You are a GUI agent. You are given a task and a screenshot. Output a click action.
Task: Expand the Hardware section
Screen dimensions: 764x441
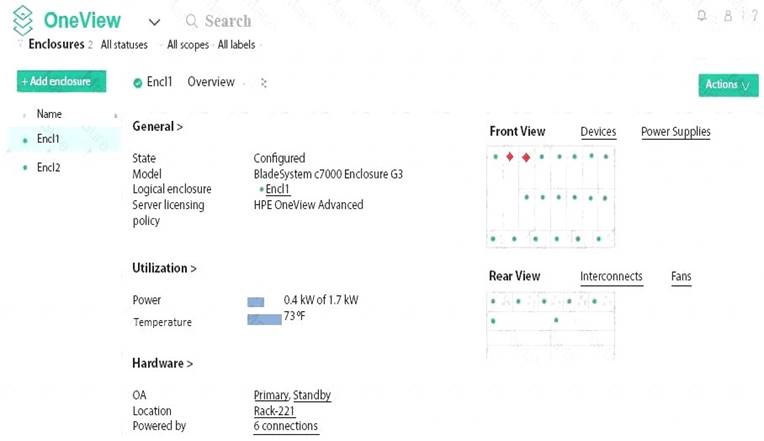click(x=162, y=364)
